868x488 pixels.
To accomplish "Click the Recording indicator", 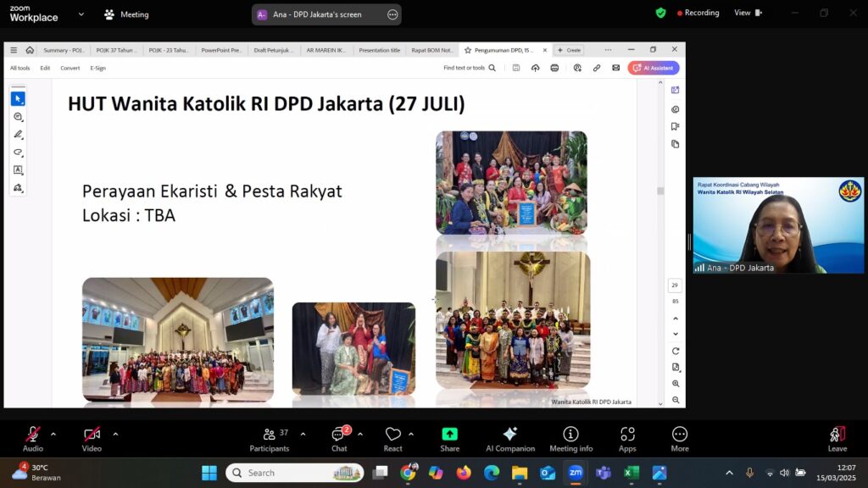I will point(695,13).
